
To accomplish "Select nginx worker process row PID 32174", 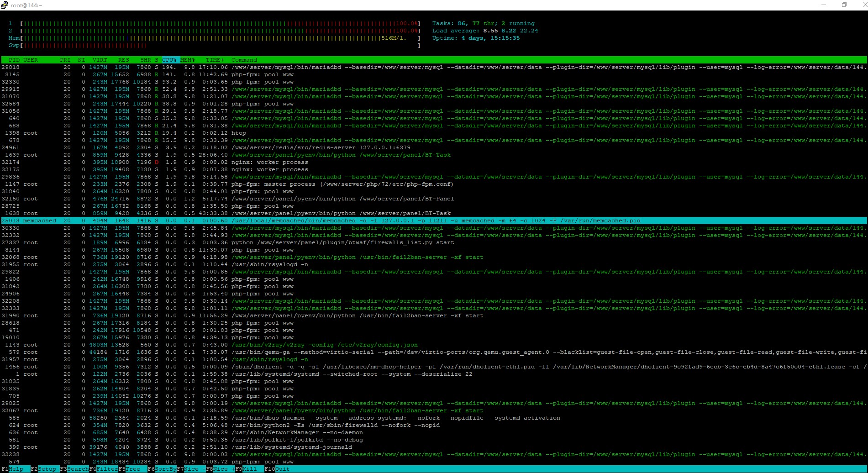I will [434, 162].
